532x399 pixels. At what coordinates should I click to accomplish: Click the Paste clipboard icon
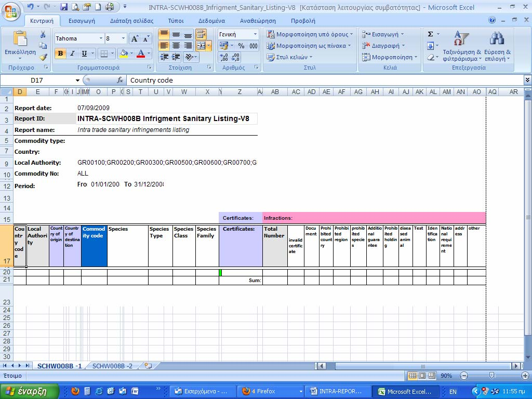(20, 38)
